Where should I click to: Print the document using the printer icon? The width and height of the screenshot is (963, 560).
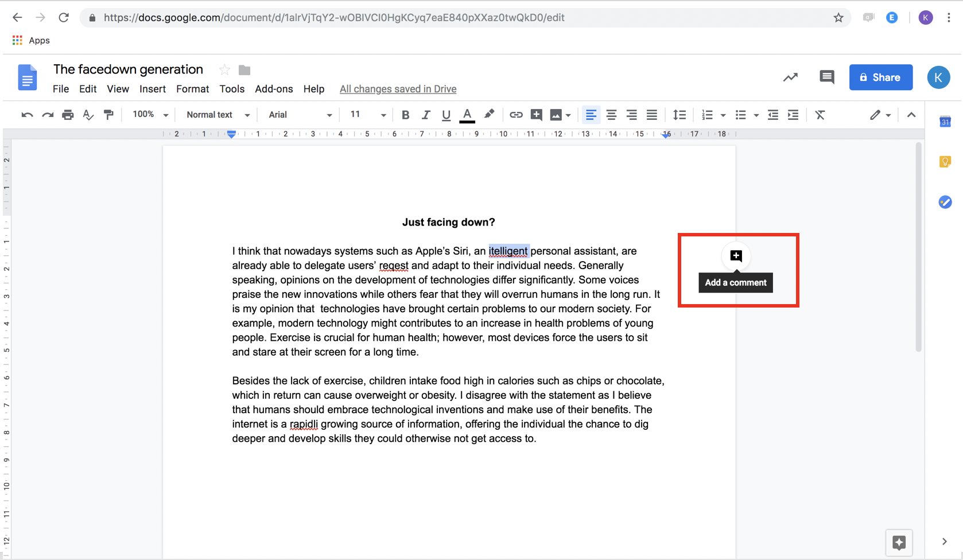[x=68, y=115]
